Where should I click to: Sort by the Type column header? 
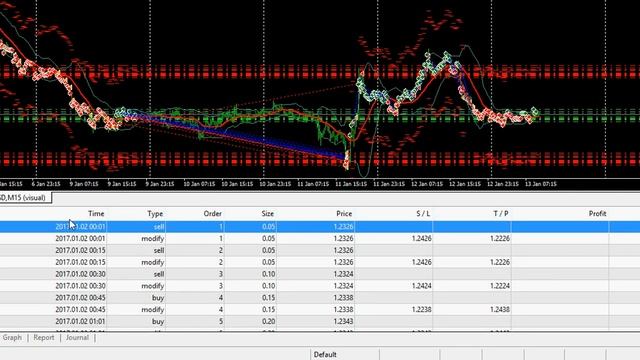[155, 213]
